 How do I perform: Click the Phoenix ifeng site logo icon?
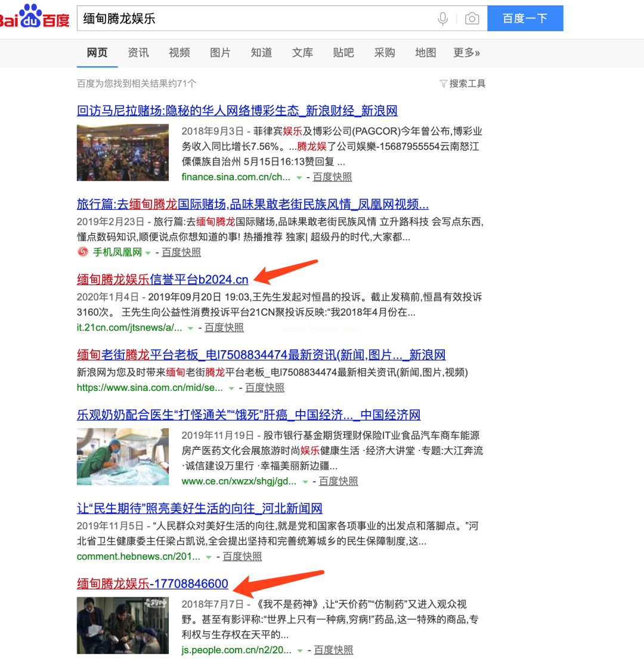(83, 252)
